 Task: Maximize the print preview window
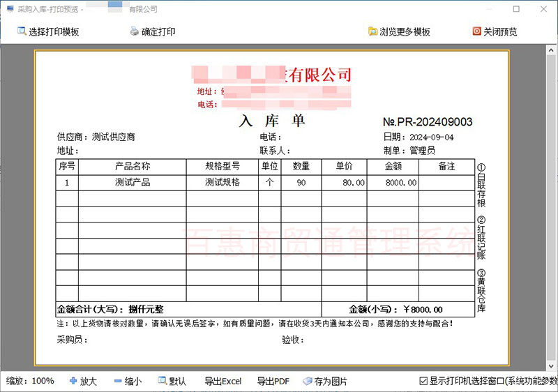point(516,9)
